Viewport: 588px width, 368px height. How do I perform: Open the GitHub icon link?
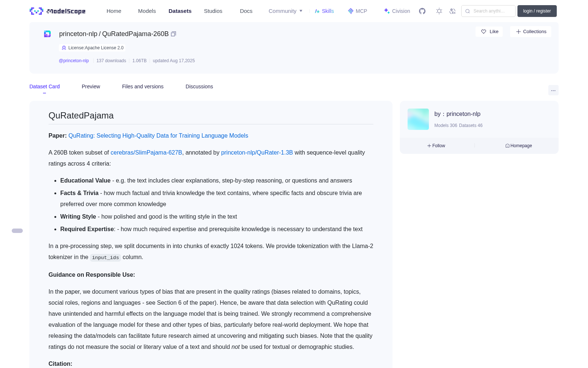coord(422,11)
